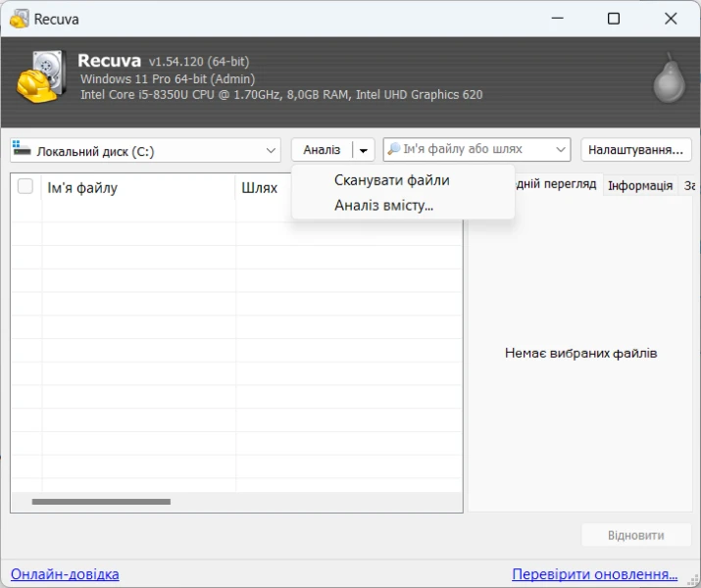This screenshot has height=588, width=701.
Task: Click the Recuva hard hat logo icon
Action: pos(41,76)
